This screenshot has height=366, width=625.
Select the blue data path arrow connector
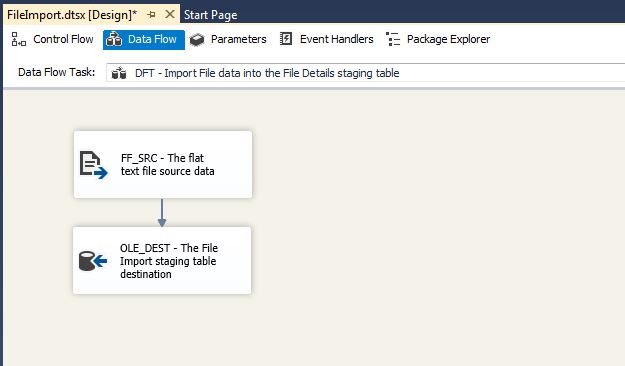pos(162,213)
